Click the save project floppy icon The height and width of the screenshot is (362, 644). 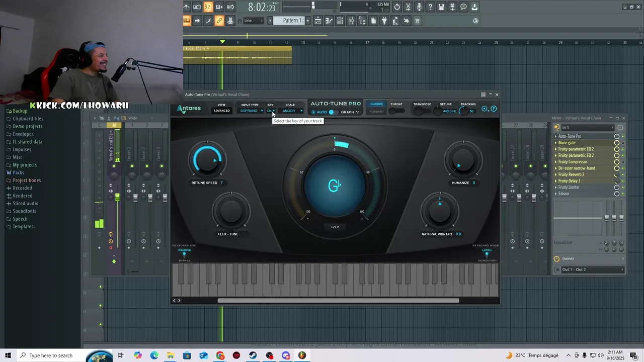point(441,7)
